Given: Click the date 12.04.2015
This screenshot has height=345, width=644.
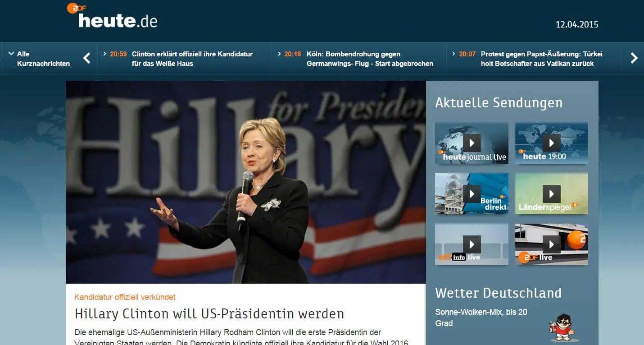Looking at the screenshot, I should (577, 24).
